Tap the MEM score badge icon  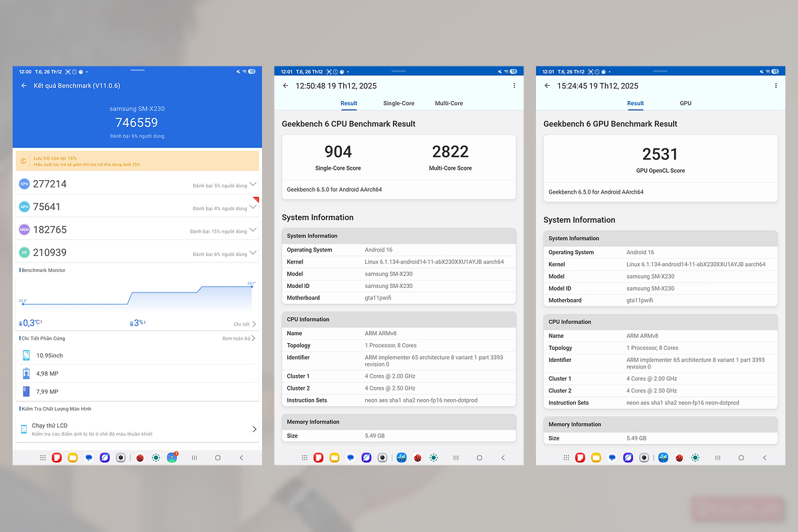[24, 229]
